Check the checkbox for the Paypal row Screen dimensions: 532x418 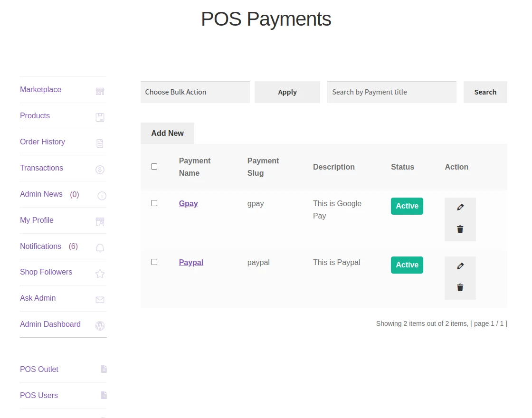pyautogui.click(x=154, y=262)
